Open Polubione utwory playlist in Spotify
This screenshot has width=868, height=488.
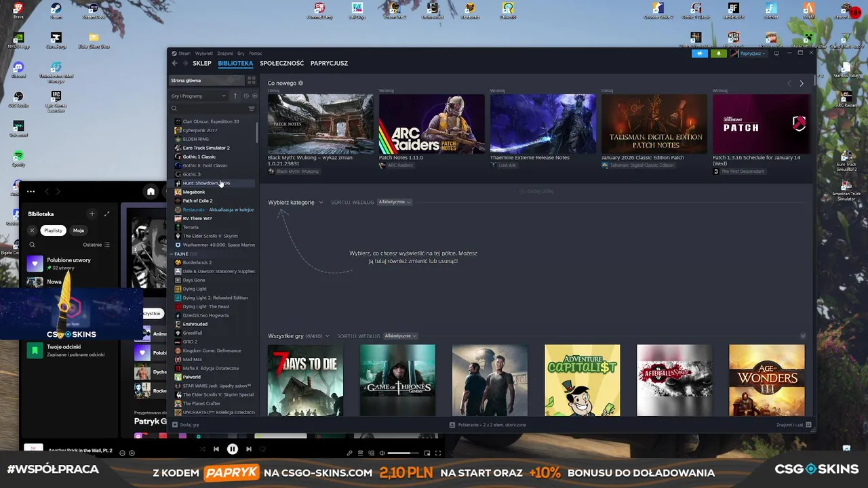point(68,263)
